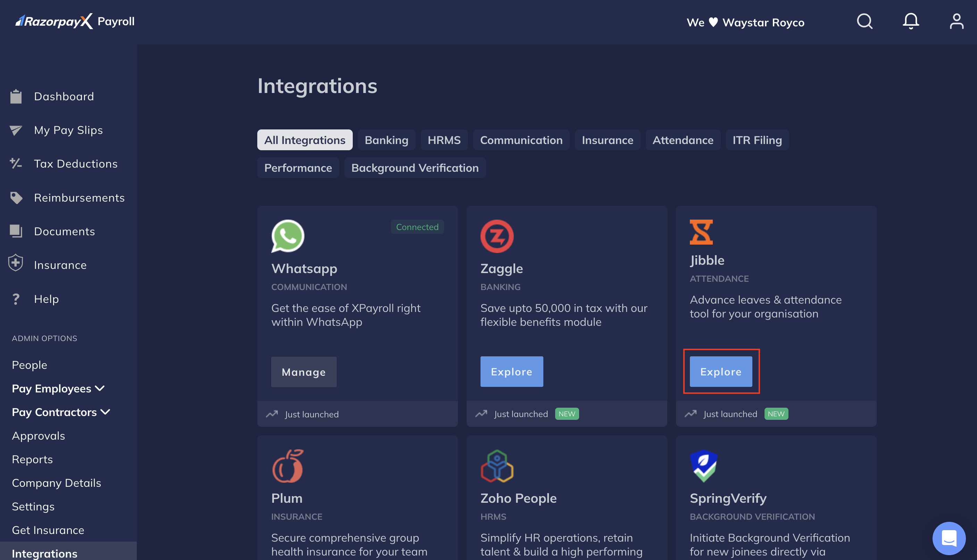Select the HRMS integrations tab

click(444, 140)
